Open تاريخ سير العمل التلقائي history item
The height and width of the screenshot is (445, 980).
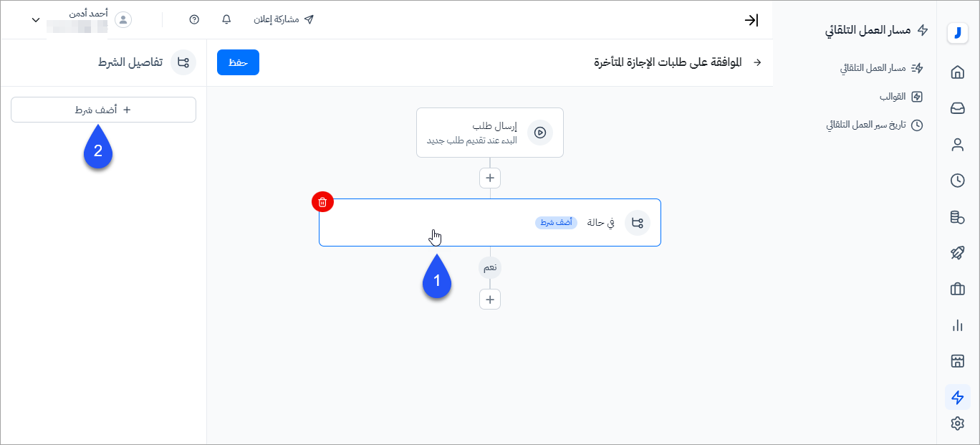coord(874,125)
